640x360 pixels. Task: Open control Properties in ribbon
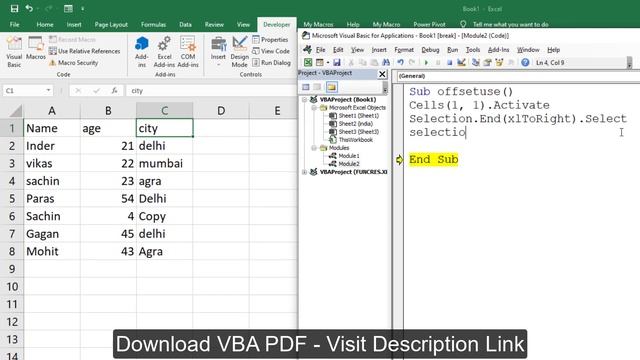point(270,40)
